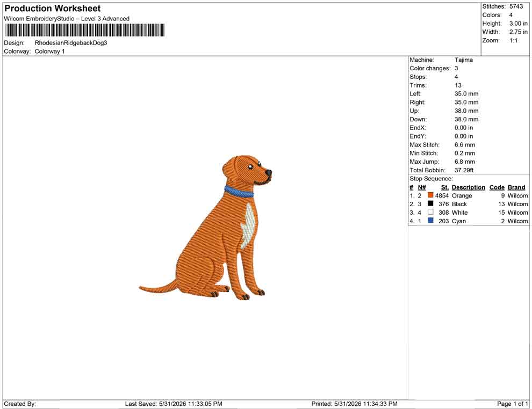Click the Code column header
Screen dimensions: 532x409
pos(497,187)
